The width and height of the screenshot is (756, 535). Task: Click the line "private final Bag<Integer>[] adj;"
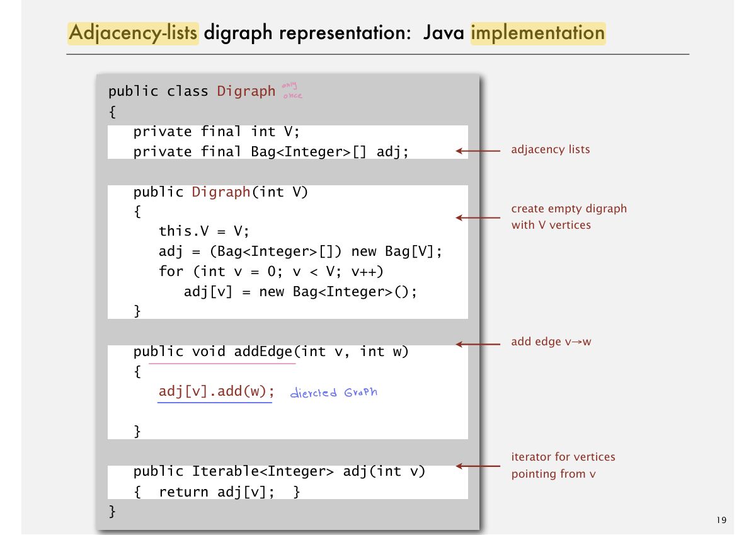[271, 152]
